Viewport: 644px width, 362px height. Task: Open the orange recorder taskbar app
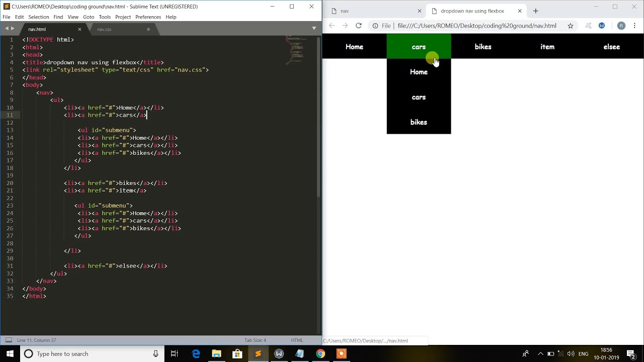coord(341,354)
